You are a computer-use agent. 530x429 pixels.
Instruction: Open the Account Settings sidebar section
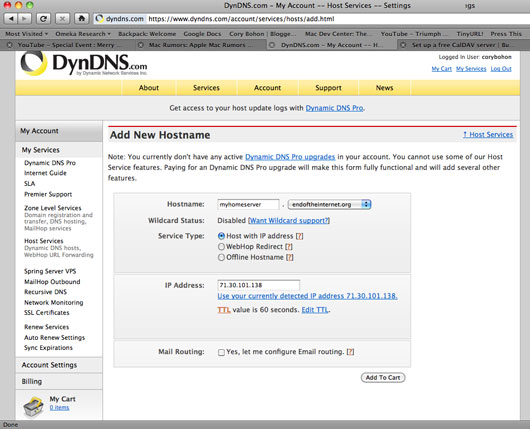[59, 365]
